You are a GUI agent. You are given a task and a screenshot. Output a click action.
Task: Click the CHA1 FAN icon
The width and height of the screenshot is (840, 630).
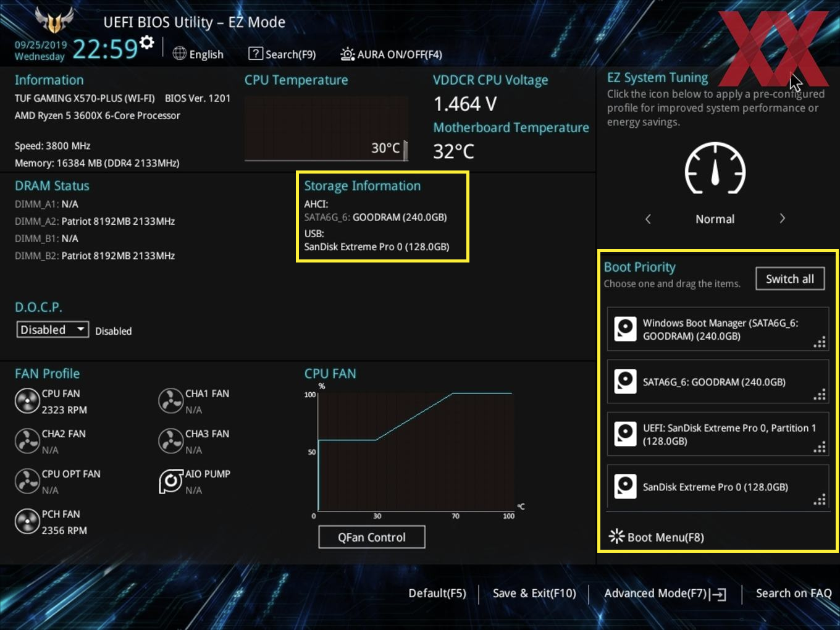[170, 401]
